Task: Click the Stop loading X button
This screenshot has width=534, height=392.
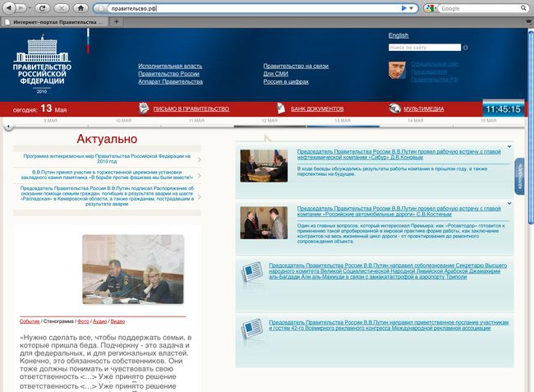Action: pyautogui.click(x=62, y=8)
